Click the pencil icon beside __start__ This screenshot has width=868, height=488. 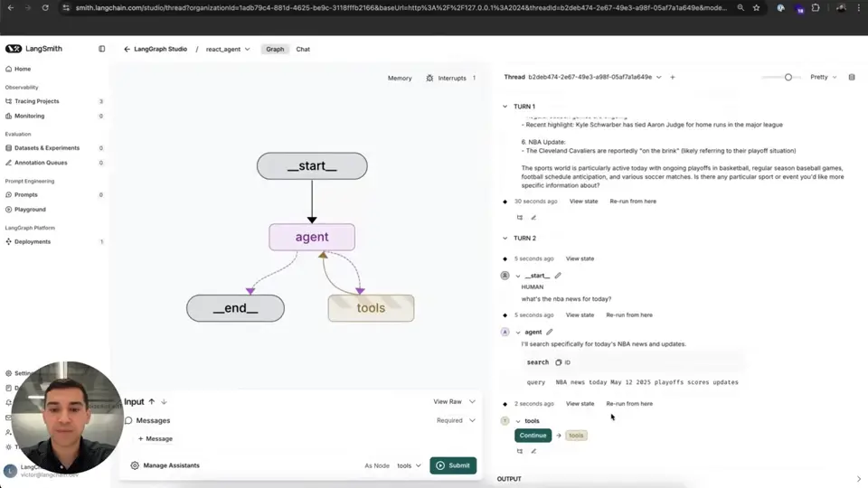point(558,276)
